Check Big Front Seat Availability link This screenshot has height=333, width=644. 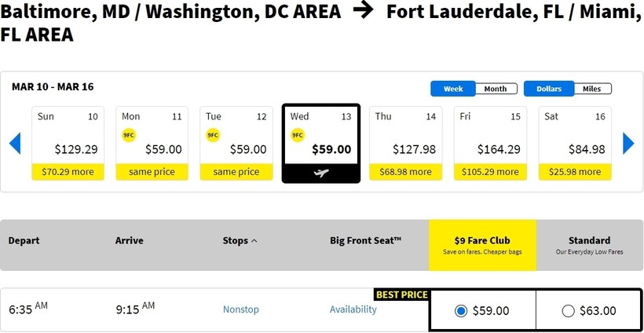point(353,309)
